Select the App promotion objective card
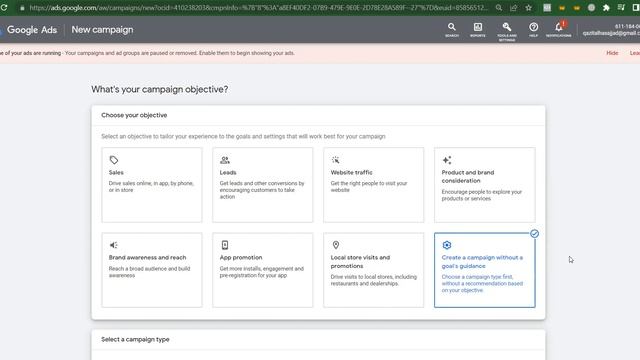640x360 pixels. click(x=262, y=270)
